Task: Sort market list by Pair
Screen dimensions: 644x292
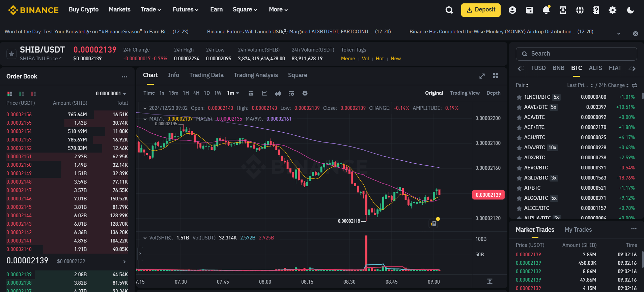Action: click(x=522, y=85)
